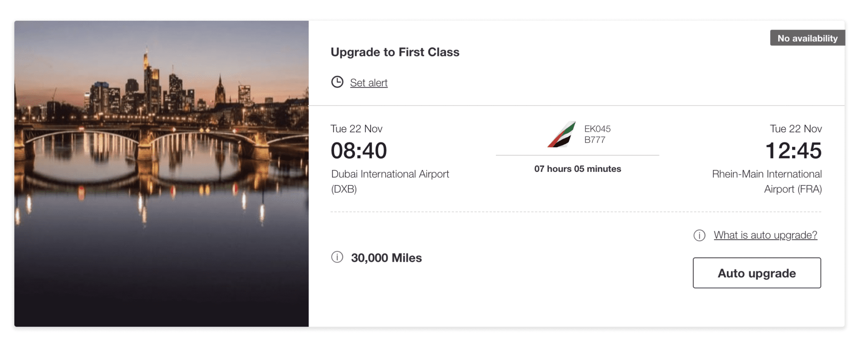This screenshot has width=868, height=346.
Task: Enable auto upgrade for this flight
Action: (756, 273)
